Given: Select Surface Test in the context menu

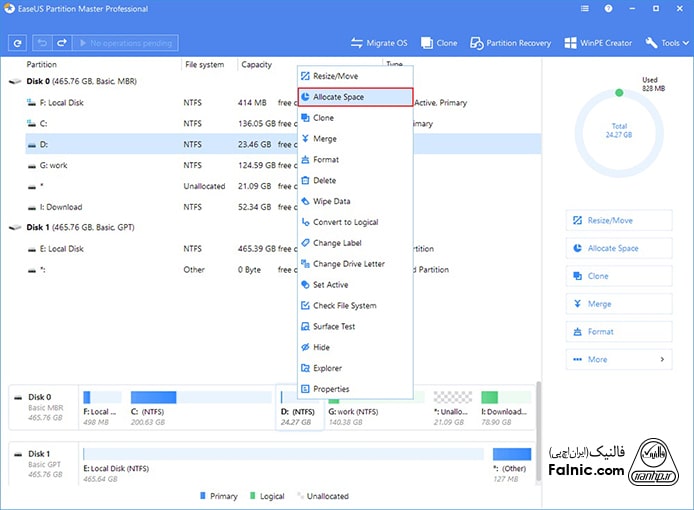Looking at the screenshot, I should tap(334, 326).
